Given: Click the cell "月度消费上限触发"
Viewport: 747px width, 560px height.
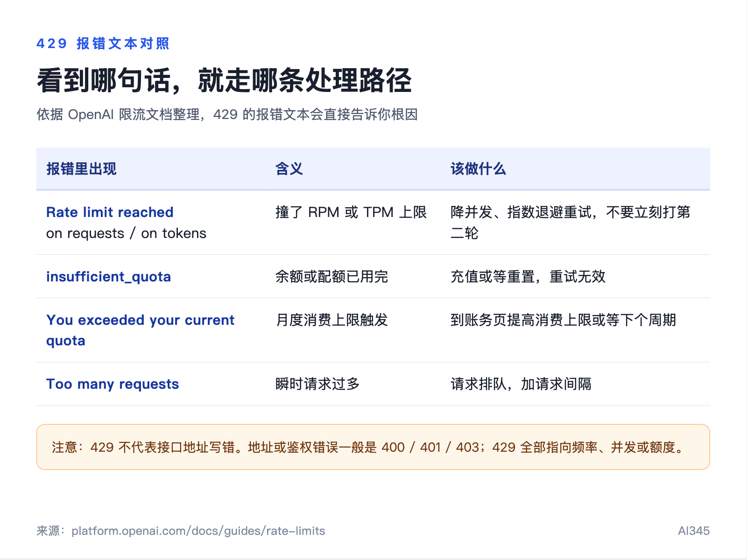Looking at the screenshot, I should [331, 320].
